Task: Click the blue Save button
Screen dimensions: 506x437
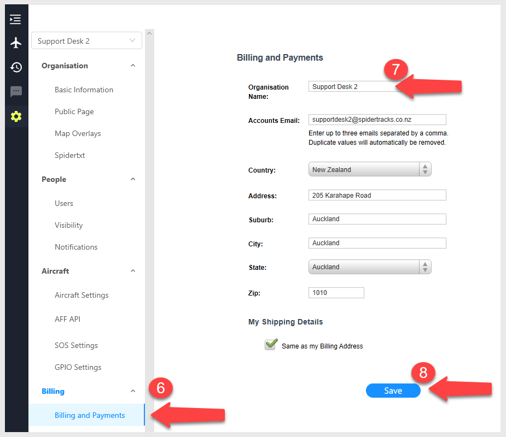Action: tap(393, 391)
